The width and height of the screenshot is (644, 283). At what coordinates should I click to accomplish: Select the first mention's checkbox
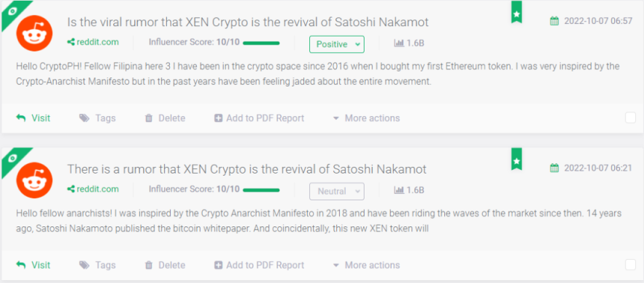631,118
